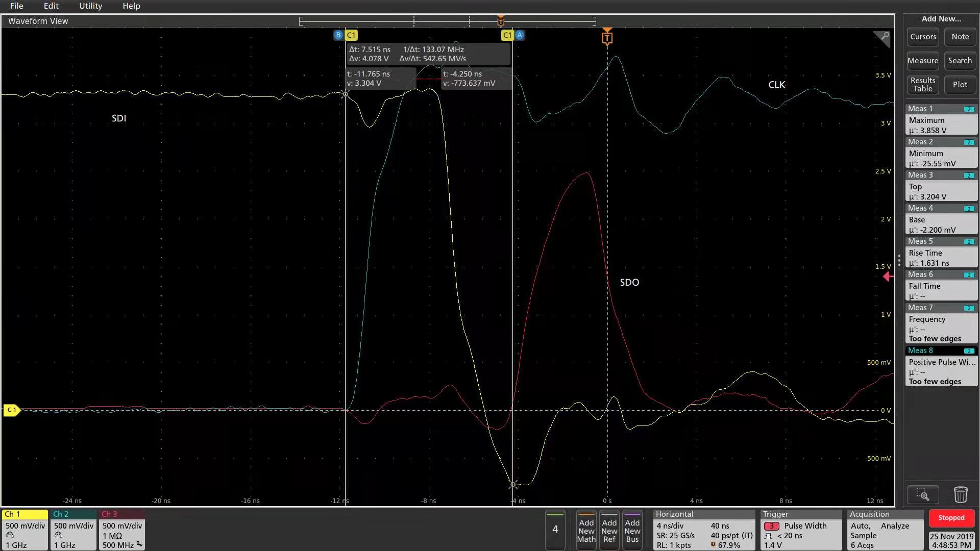Open the Utility menu

coord(90,6)
